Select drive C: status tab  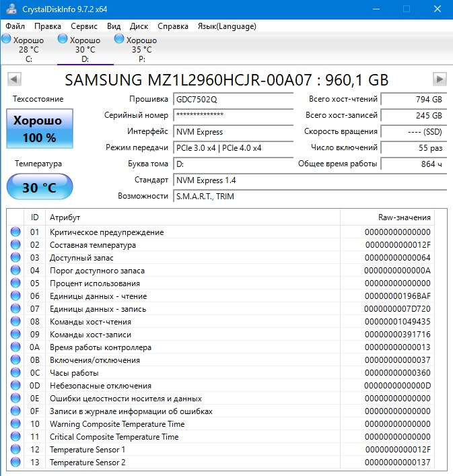click(28, 49)
